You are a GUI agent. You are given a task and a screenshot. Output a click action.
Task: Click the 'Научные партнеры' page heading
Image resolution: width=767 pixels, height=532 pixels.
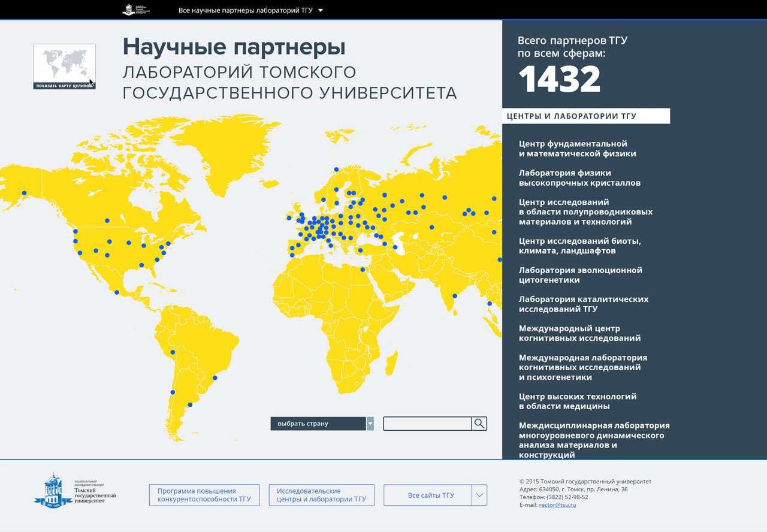coord(234,47)
